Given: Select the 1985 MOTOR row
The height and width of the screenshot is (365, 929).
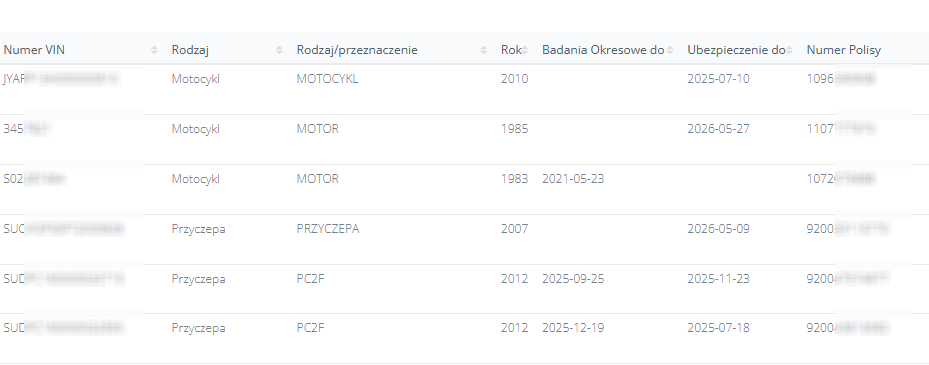Looking at the screenshot, I should click(464, 139).
